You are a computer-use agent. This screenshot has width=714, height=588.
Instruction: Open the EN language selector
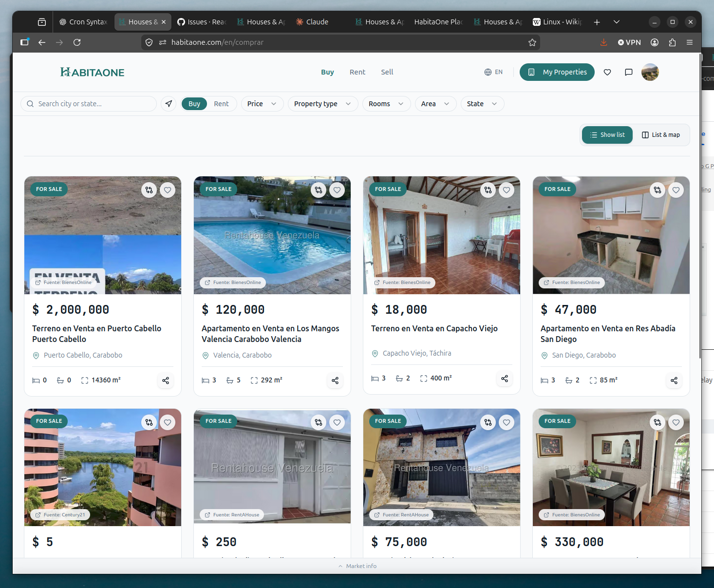tap(493, 72)
